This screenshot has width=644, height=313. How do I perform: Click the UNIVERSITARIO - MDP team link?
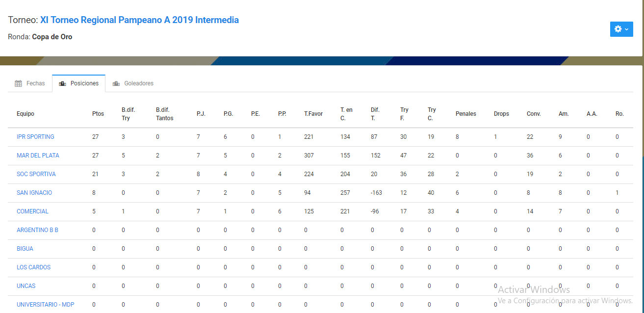pyautogui.click(x=45, y=305)
